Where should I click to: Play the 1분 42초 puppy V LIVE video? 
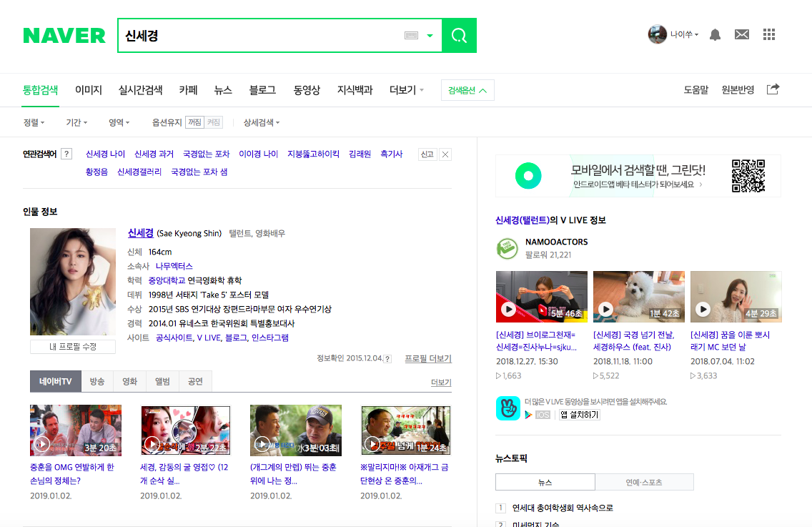pos(638,297)
